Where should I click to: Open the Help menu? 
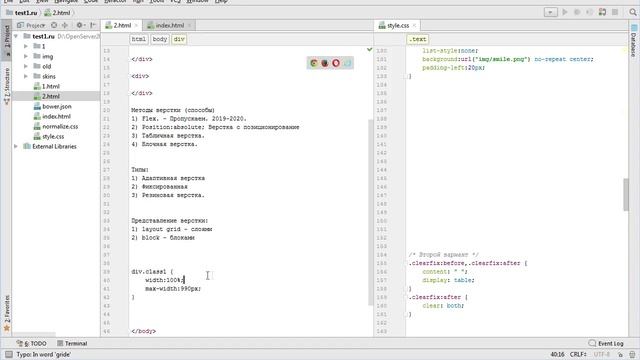221,2
